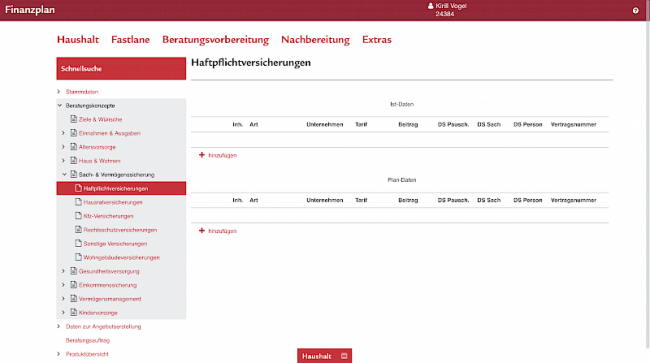The height and width of the screenshot is (363, 650).
Task: Click the document icon next to Sach- & Vermögenssicherung
Action: tap(73, 174)
